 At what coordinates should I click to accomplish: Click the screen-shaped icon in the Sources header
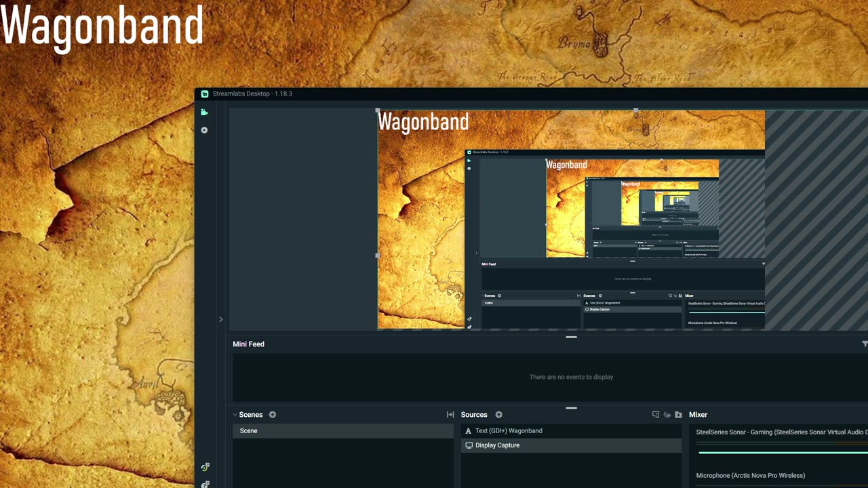point(656,415)
